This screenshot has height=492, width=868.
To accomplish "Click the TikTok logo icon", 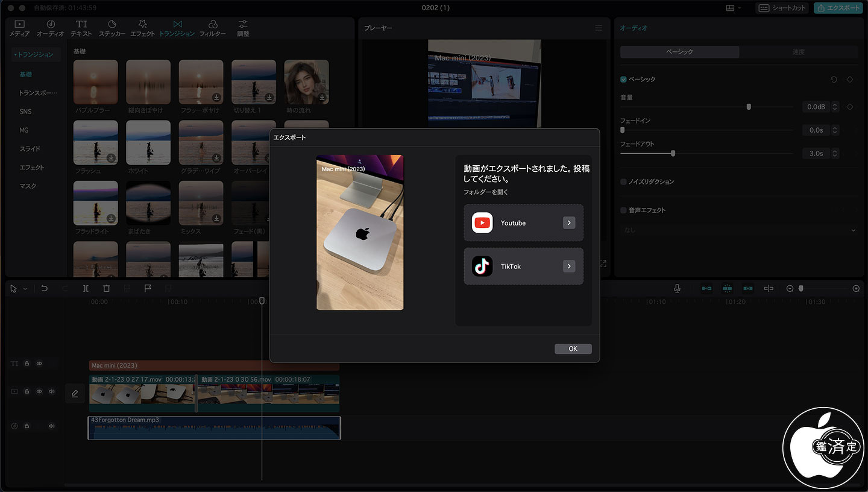I will click(482, 266).
